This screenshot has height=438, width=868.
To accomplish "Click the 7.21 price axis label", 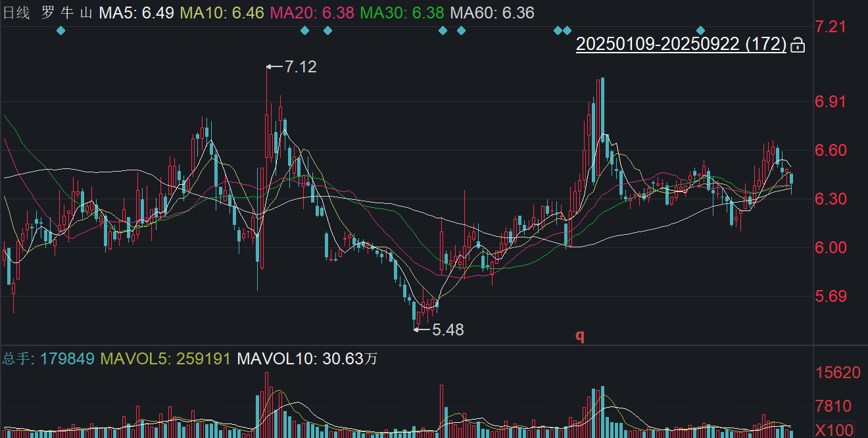I will point(829,27).
